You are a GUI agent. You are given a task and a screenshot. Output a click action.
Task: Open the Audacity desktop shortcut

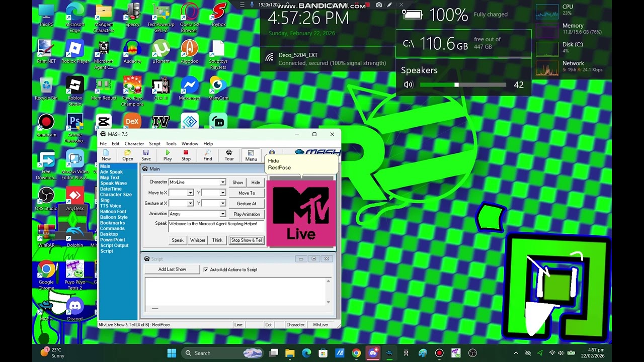pos(132,52)
